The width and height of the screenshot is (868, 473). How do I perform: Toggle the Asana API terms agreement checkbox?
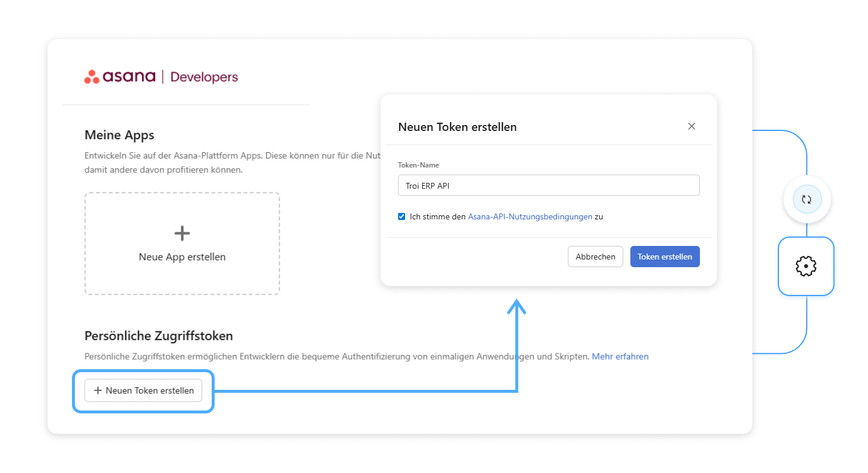(x=402, y=216)
